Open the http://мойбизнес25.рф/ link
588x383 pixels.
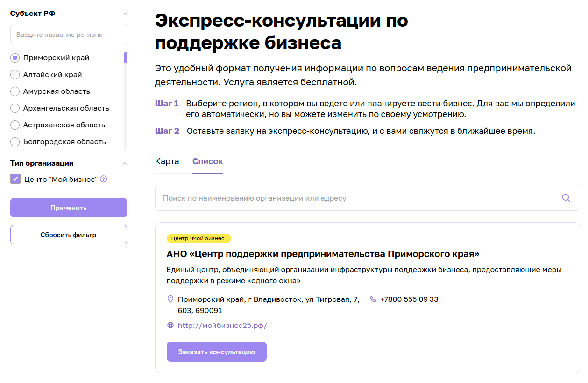point(222,326)
